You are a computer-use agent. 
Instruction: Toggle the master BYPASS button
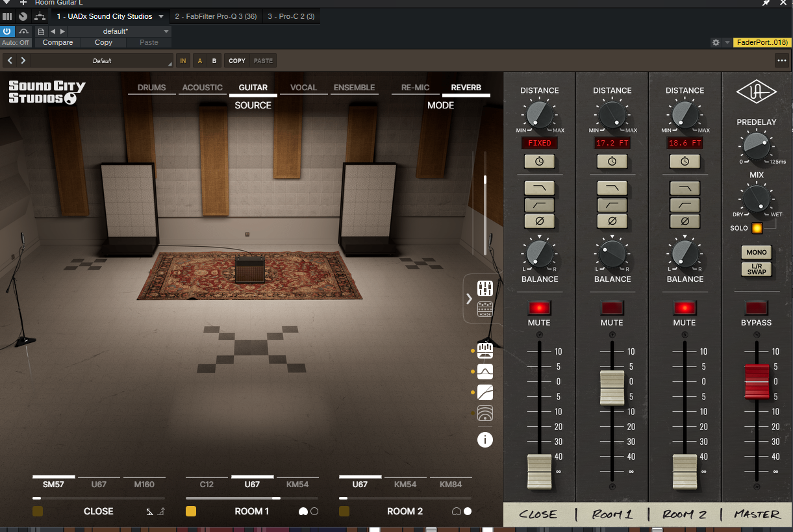click(x=757, y=307)
